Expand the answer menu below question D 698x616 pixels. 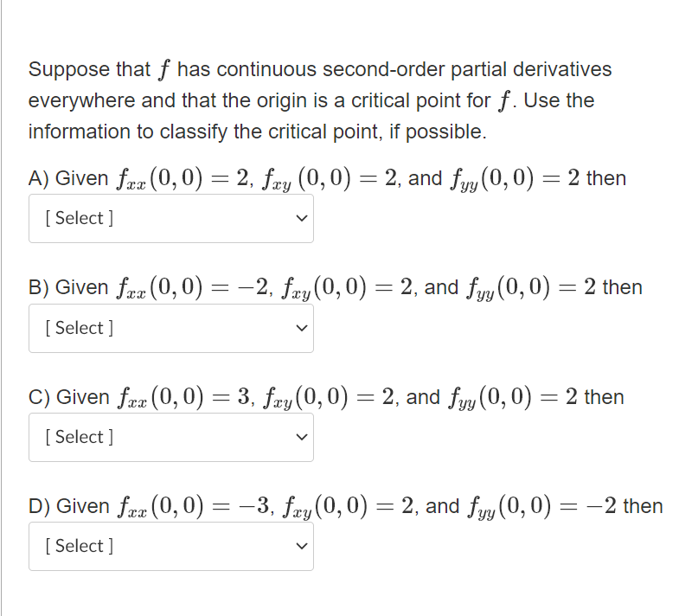click(171, 546)
